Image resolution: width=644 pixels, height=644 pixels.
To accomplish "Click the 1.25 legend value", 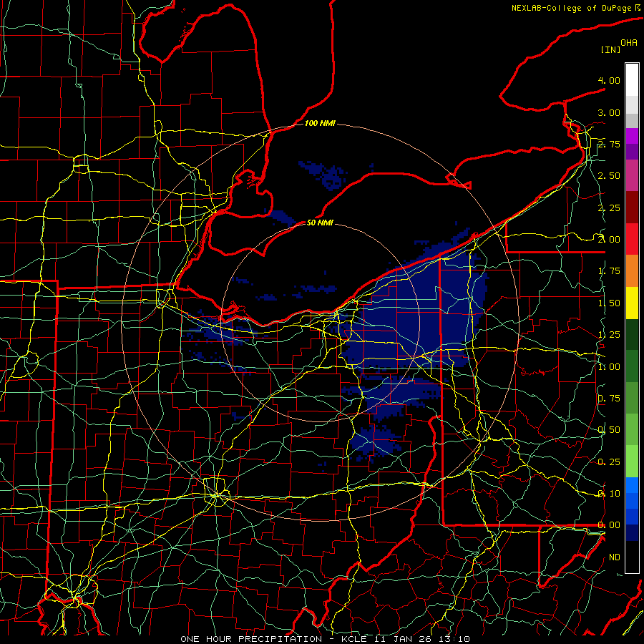I will [609, 335].
